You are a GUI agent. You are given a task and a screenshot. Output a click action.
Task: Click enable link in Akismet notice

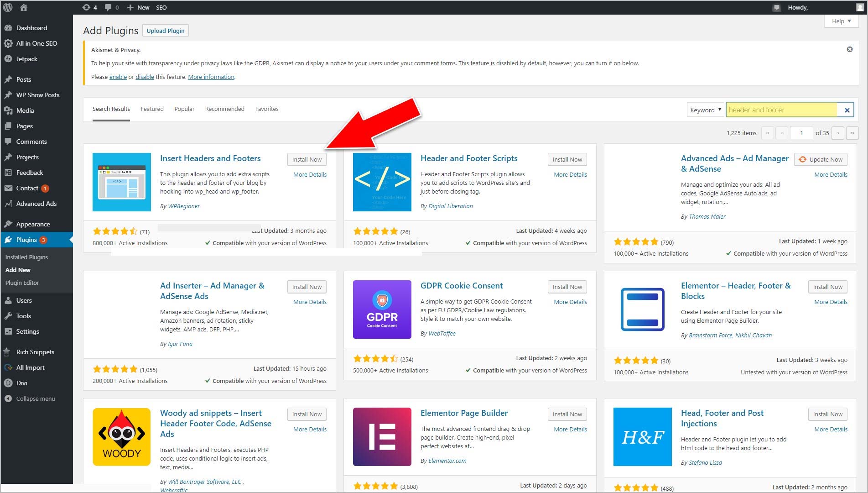[118, 77]
